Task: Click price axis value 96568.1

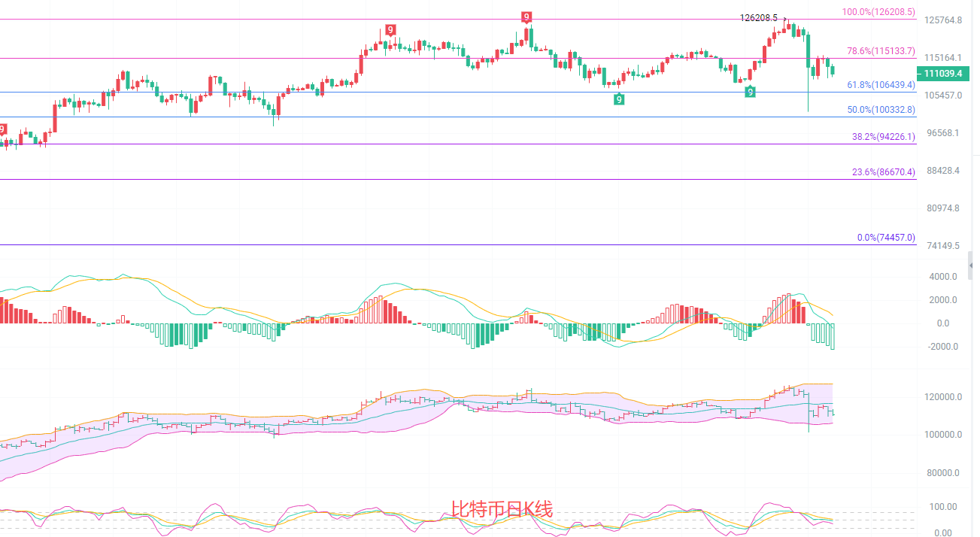Action: 942,133
